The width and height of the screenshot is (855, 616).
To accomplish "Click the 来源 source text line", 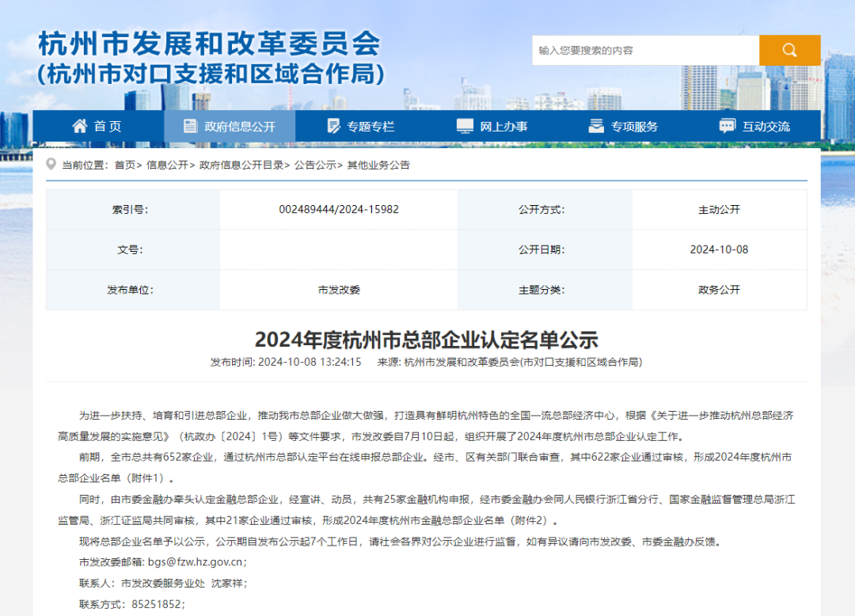I will [510, 363].
